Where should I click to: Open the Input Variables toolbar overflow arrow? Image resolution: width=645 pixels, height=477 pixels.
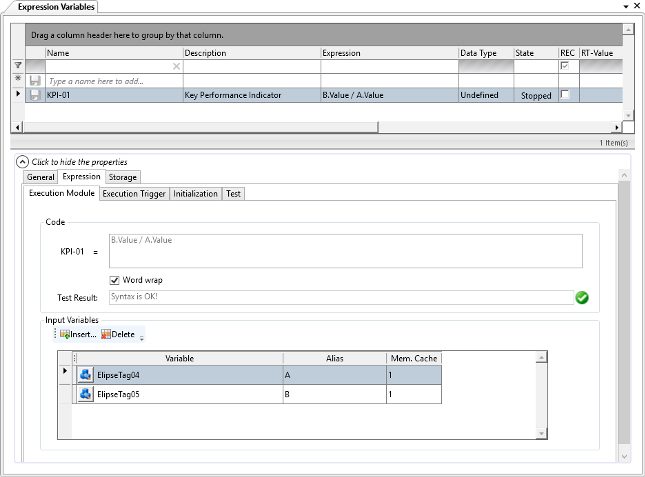click(142, 338)
